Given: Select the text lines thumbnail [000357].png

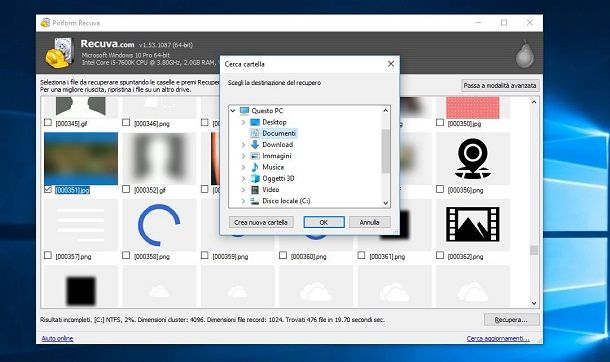Looking at the screenshot, I should click(x=81, y=224).
